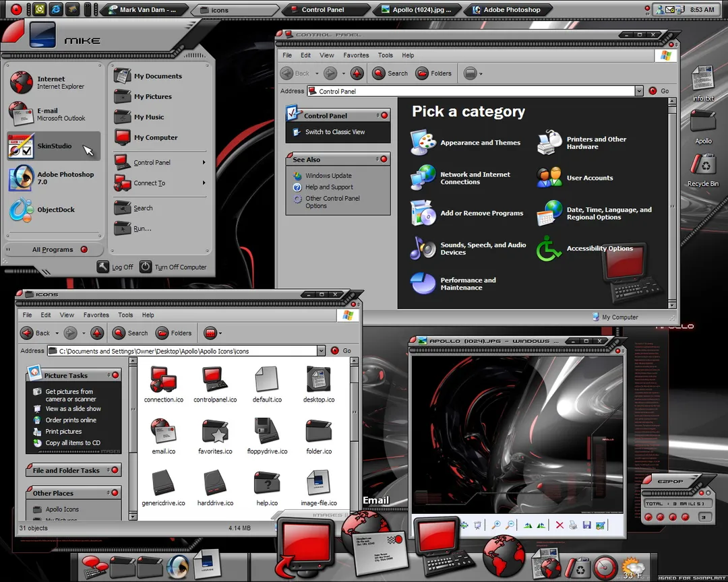Click Log Off button
This screenshot has width=728, height=582.
click(x=115, y=267)
